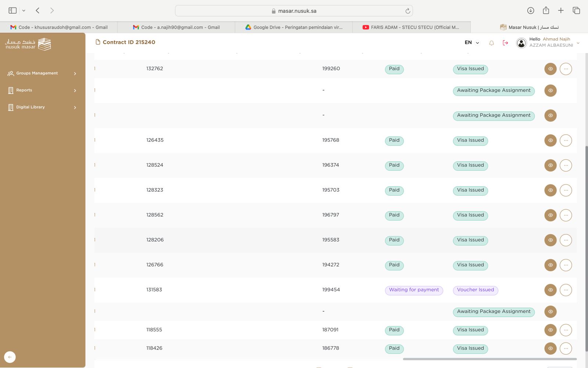This screenshot has height=368, width=588.
Task: Click the Safari share icon
Action: [x=546, y=11]
